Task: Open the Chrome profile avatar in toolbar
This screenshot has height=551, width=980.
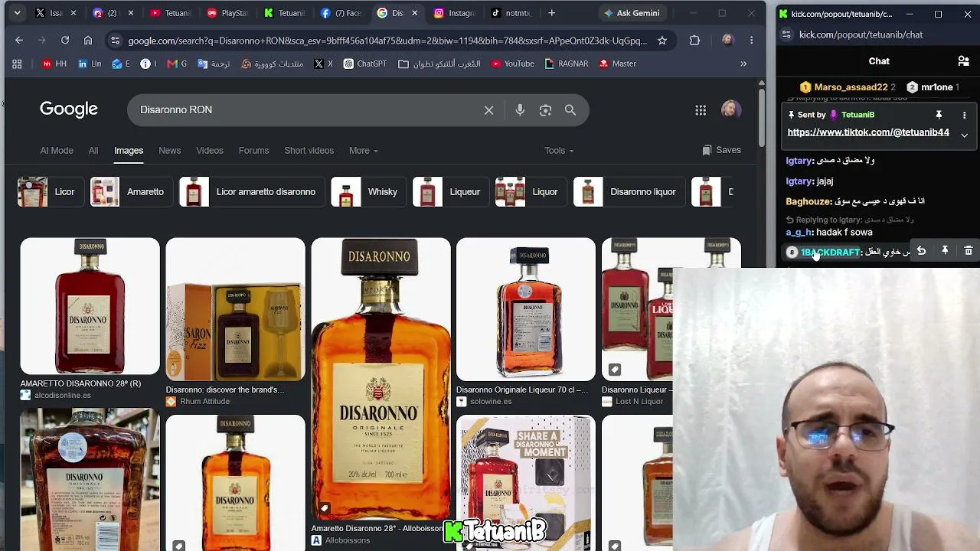Action: pos(727,41)
